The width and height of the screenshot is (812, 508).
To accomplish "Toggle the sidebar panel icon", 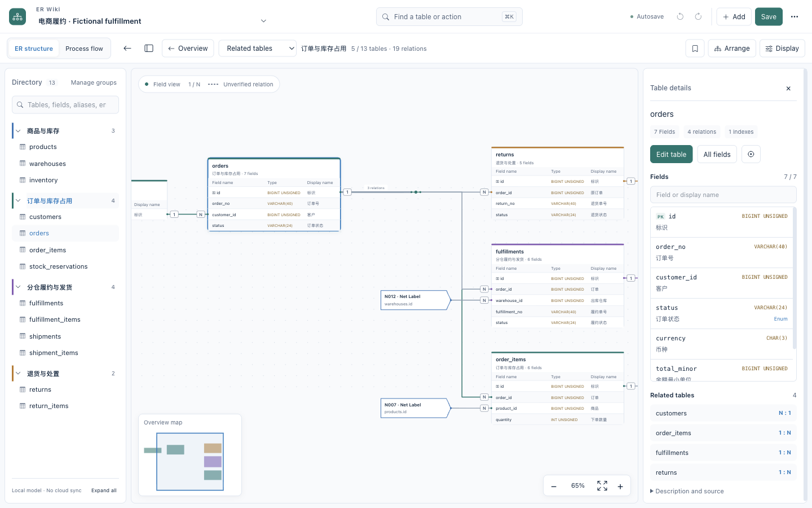I will point(149,49).
